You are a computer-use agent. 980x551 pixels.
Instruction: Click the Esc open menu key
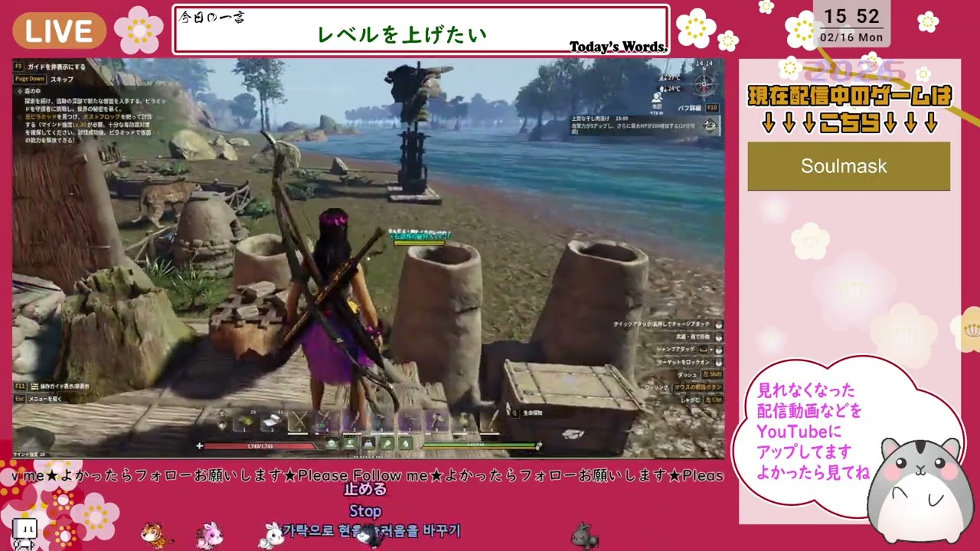tap(19, 399)
